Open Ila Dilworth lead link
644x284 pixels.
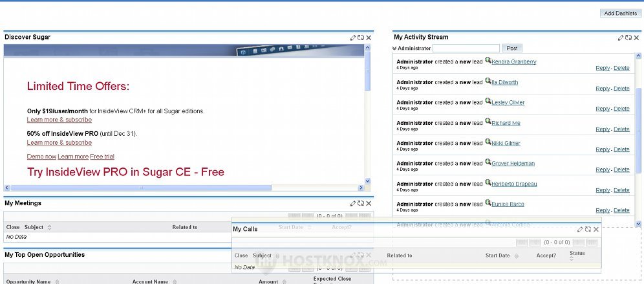505,82
